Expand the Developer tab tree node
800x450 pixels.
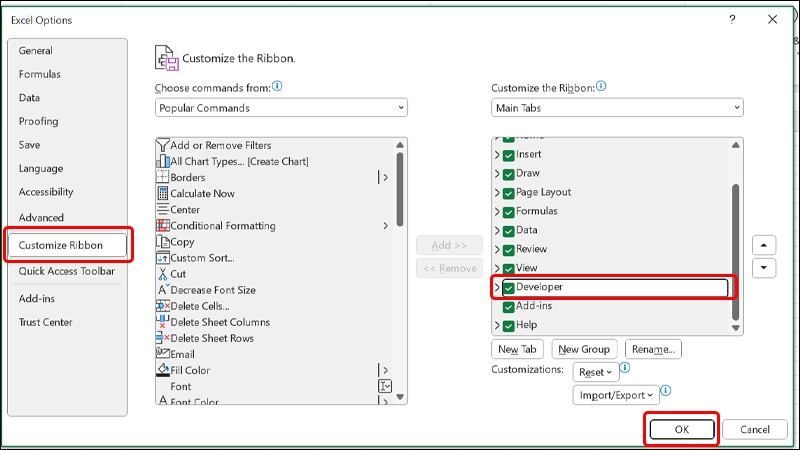click(497, 287)
